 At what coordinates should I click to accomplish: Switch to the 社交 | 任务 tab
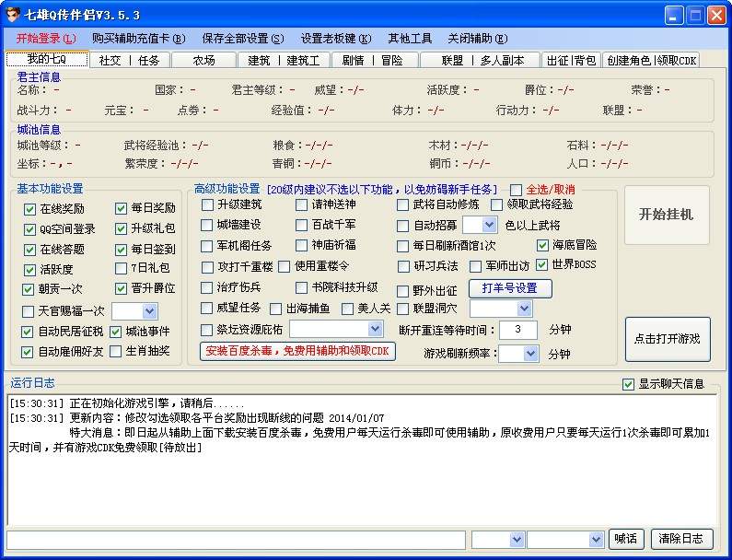[129, 60]
